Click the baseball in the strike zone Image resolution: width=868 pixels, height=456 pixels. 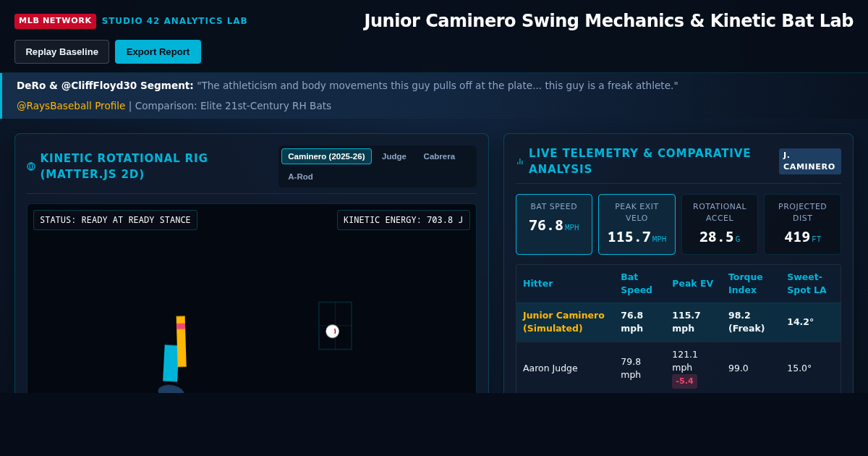point(332,332)
